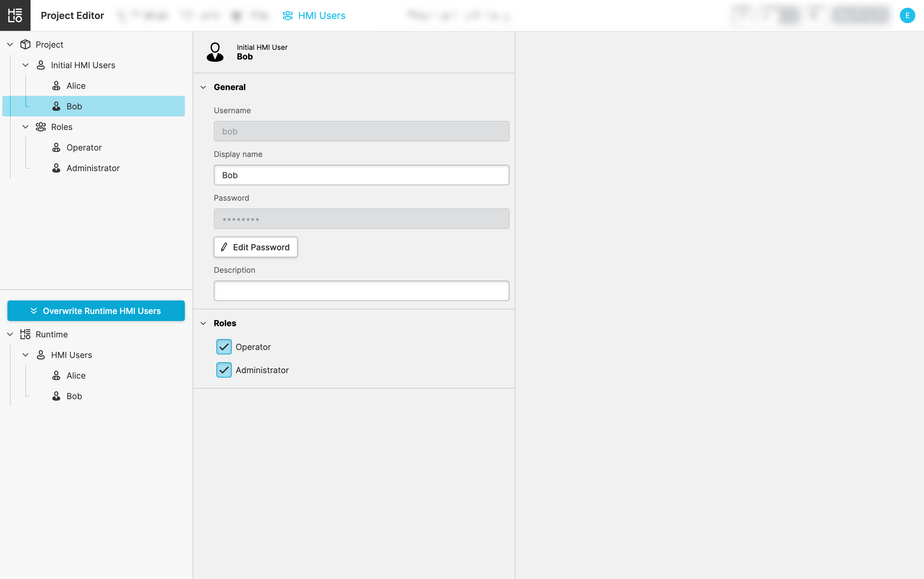The width and height of the screenshot is (924, 579).
Task: Click the Runtime HELIO icon in tree
Action: point(25,334)
